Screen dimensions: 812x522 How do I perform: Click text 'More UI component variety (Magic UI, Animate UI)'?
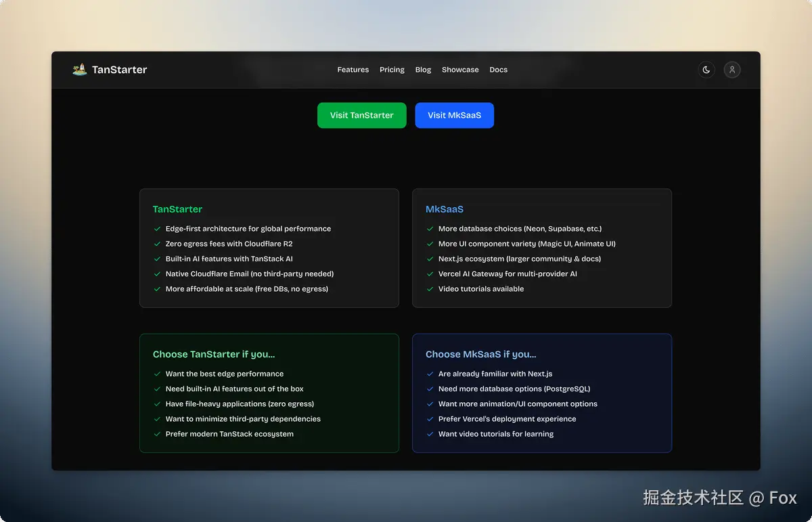tap(527, 244)
